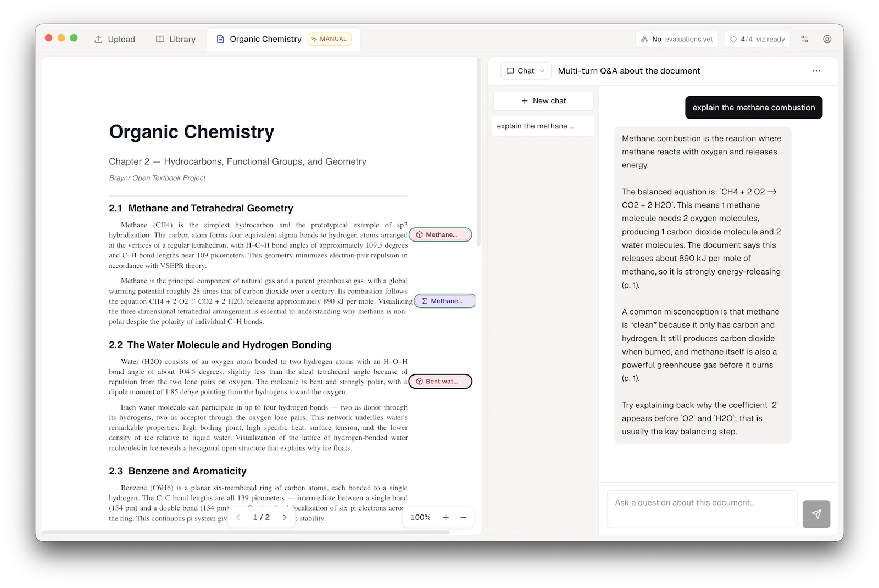Screen dimensions: 879x588
Task: Select the Organic Chemistry document tab
Action: click(x=283, y=40)
